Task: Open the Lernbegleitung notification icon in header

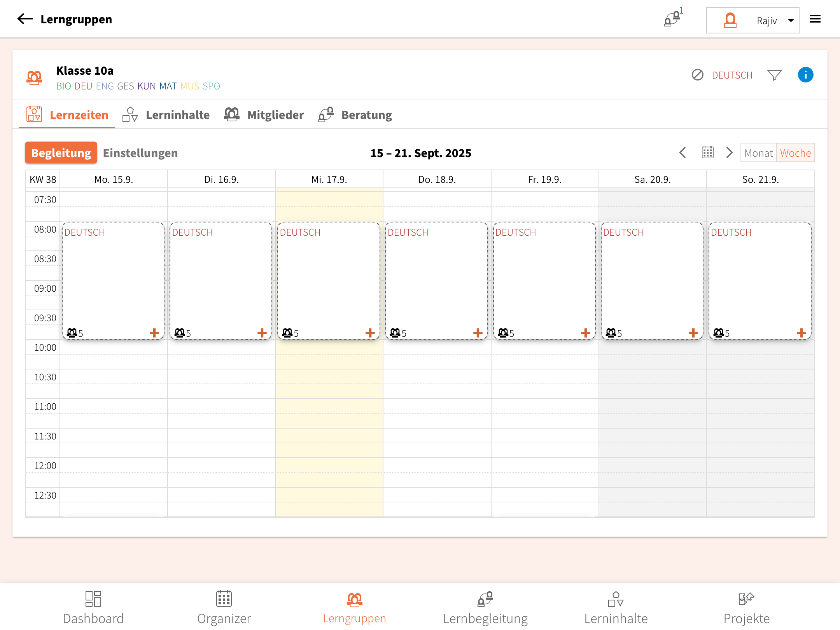Action: point(672,19)
